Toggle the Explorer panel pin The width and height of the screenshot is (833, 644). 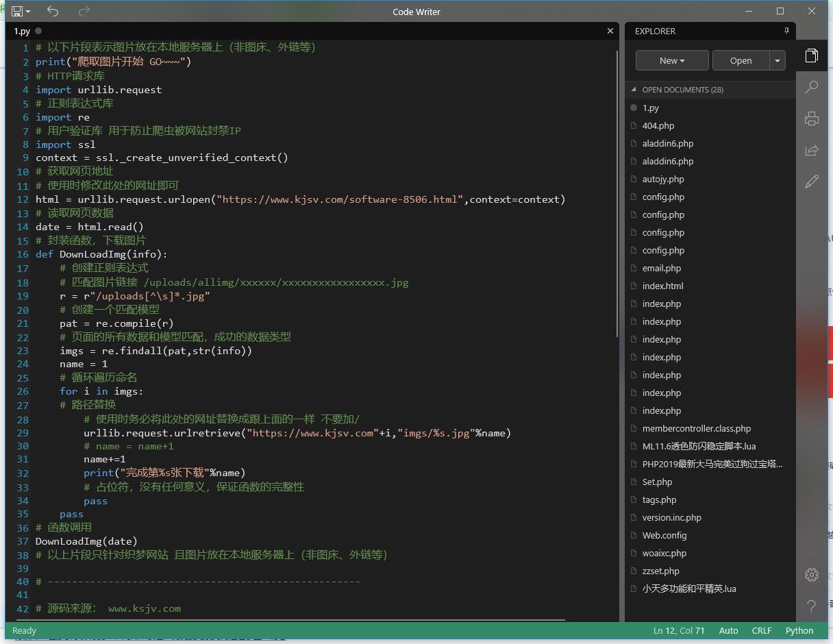786,32
